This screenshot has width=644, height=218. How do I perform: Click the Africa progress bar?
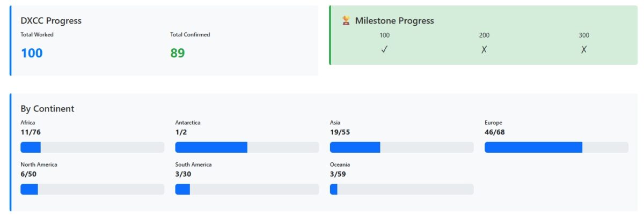(92, 147)
